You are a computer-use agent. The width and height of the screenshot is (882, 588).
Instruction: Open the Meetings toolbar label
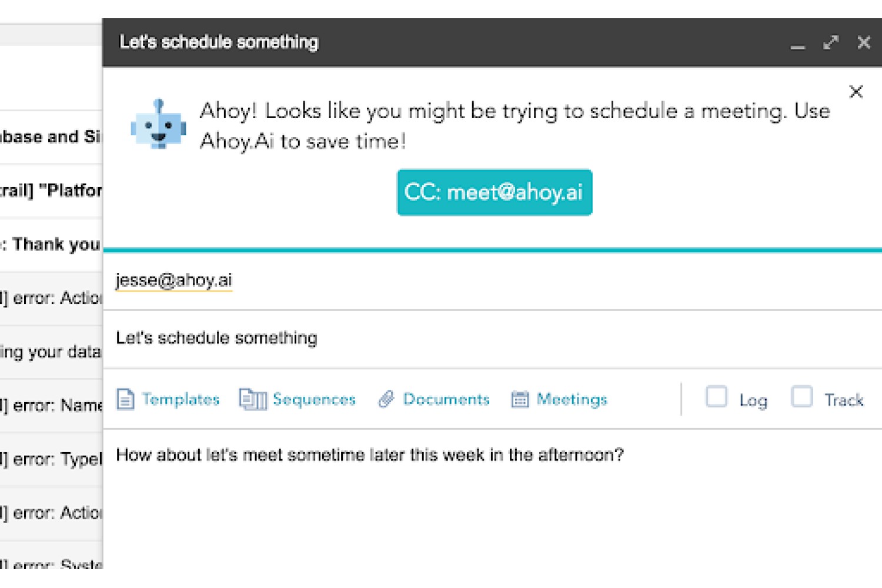coord(572,399)
